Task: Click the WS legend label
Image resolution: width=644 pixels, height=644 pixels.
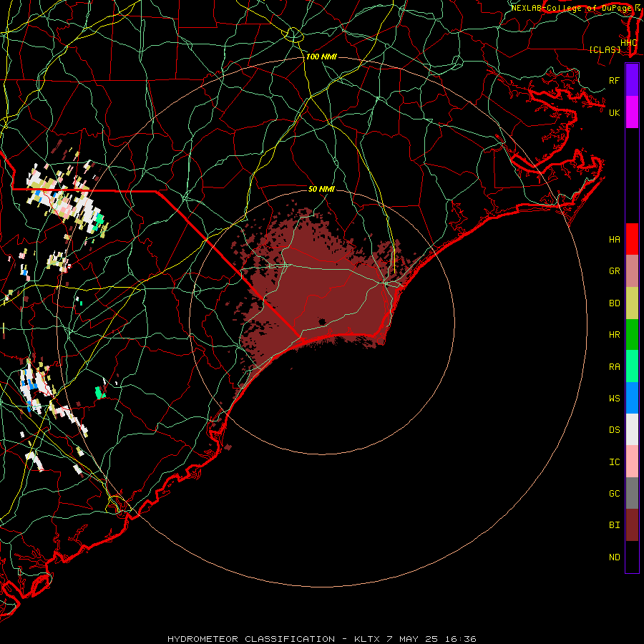Action: pyautogui.click(x=614, y=399)
